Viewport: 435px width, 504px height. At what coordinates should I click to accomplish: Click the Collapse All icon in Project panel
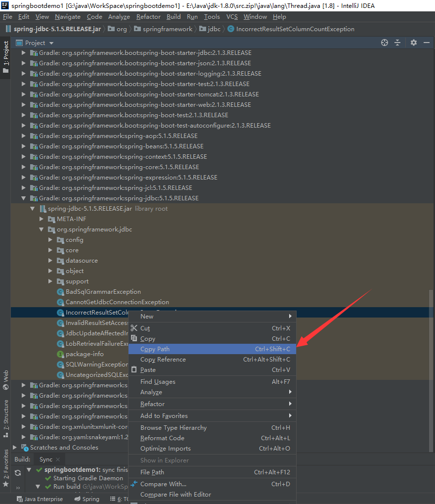pos(397,43)
